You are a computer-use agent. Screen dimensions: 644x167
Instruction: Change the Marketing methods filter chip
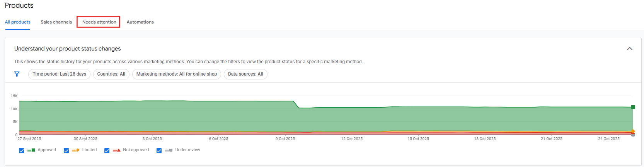click(x=176, y=74)
